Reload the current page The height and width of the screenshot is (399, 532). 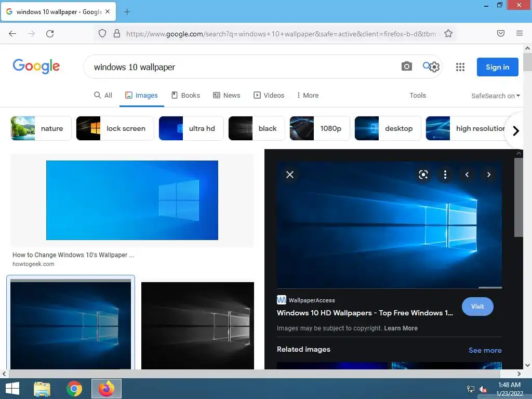50,34
